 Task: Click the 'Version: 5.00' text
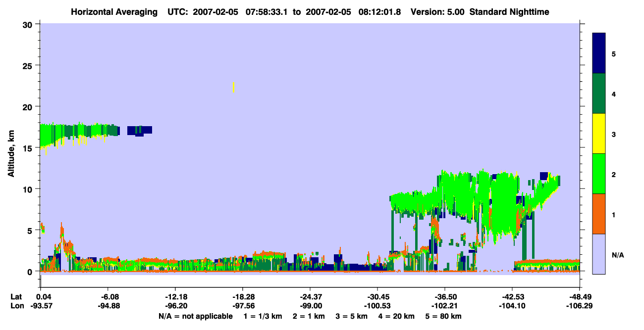pos(438,11)
